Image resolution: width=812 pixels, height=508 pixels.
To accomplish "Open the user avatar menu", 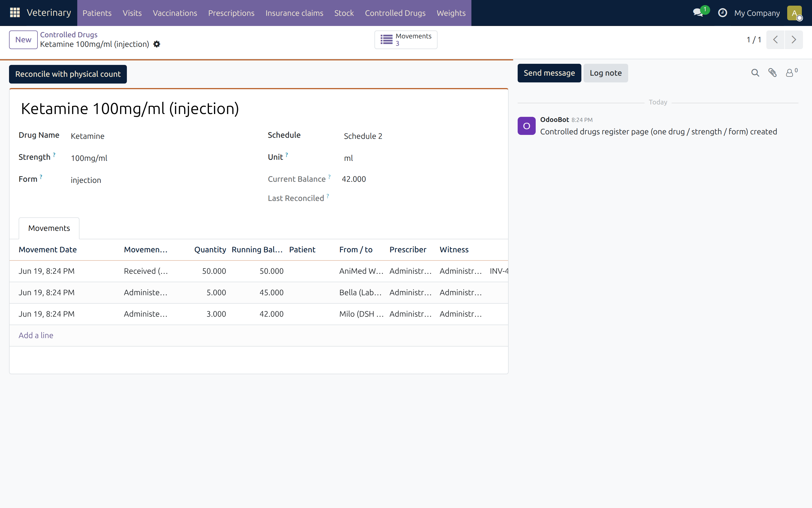I will [794, 13].
